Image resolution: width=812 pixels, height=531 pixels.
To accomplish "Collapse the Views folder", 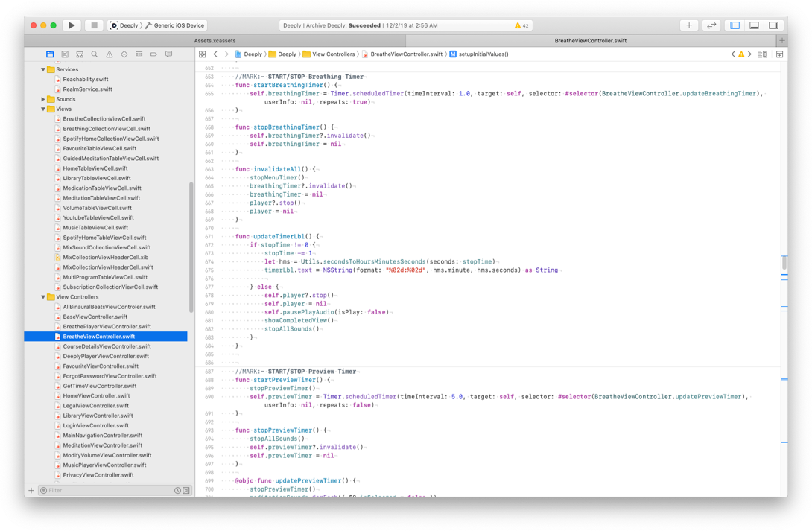I will tap(42, 108).
